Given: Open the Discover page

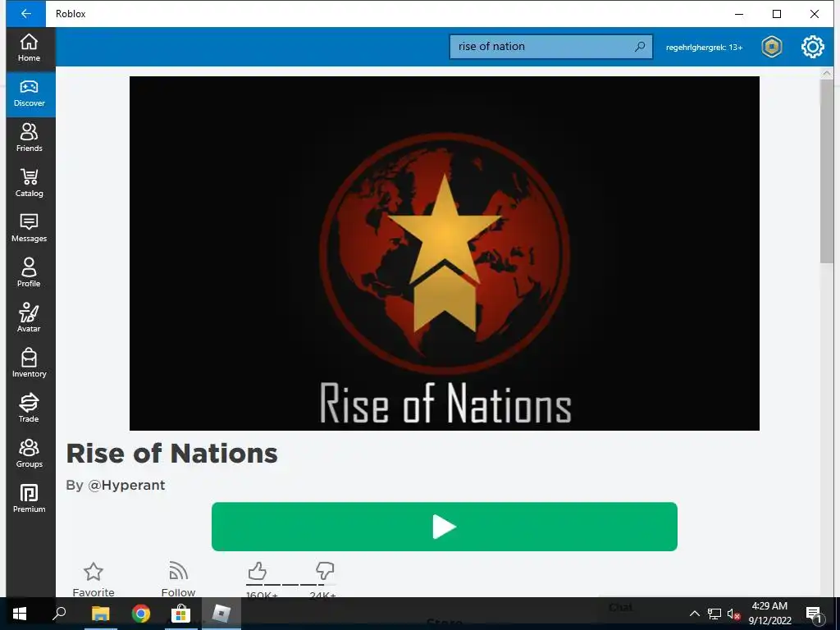Looking at the screenshot, I should (x=30, y=94).
